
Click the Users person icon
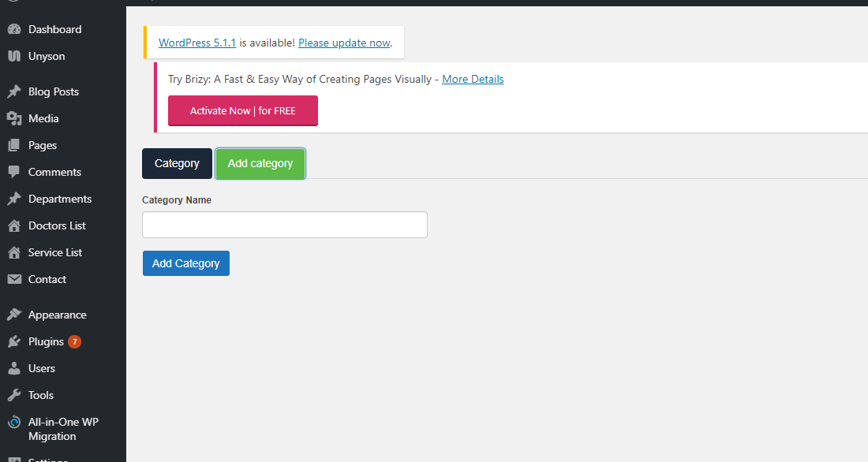pyautogui.click(x=14, y=368)
